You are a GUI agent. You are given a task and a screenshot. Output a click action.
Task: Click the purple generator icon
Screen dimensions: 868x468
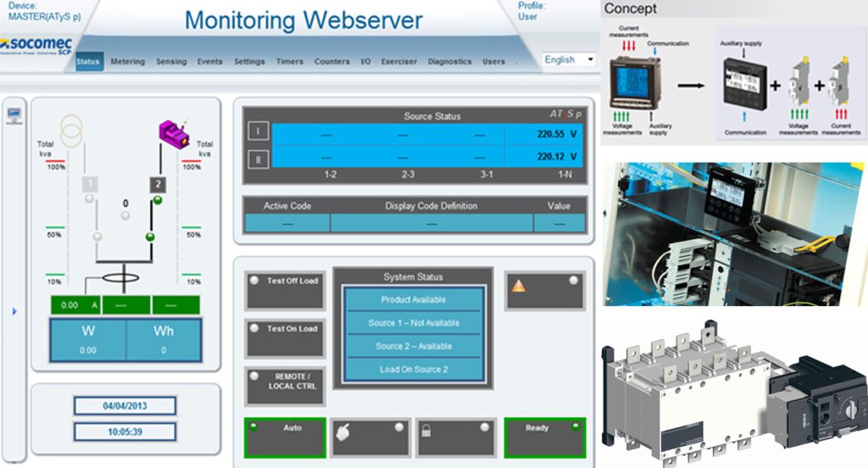[x=174, y=133]
